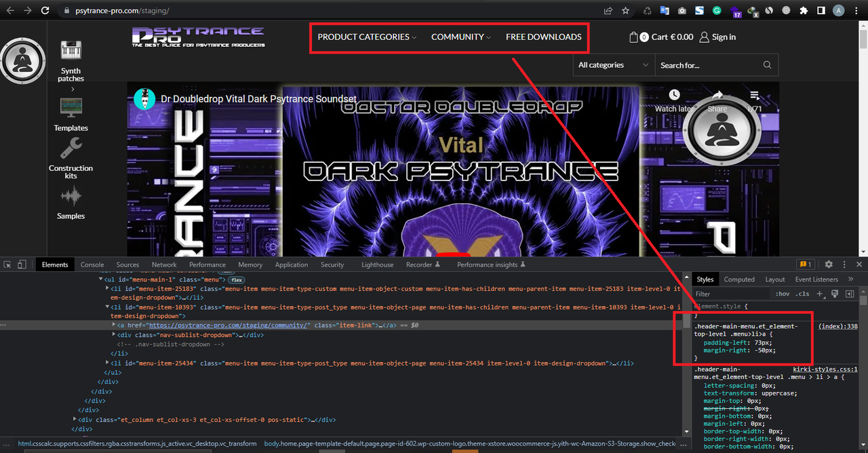Click the browser forward arrow
The width and height of the screenshot is (868, 453).
pyautogui.click(x=28, y=10)
